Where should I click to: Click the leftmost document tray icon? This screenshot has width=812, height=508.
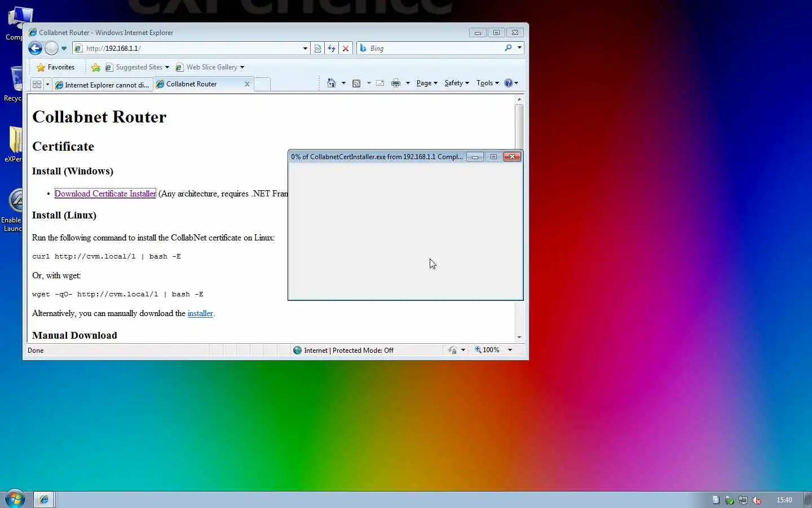coord(716,500)
